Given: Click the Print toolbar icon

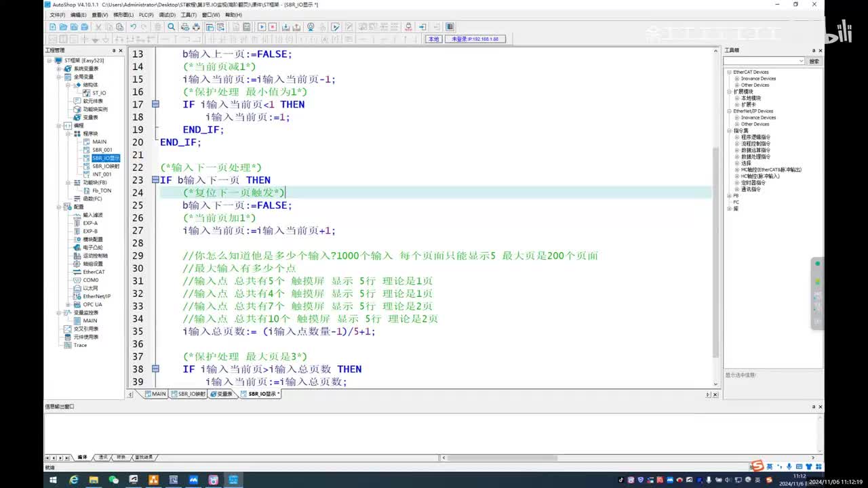Looking at the screenshot, I should [196, 27].
